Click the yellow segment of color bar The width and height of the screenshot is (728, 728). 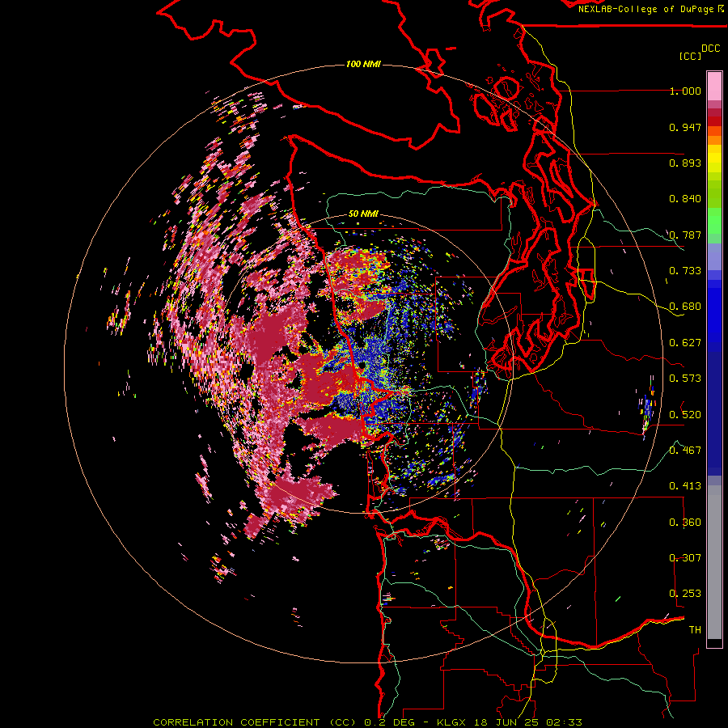714,160
